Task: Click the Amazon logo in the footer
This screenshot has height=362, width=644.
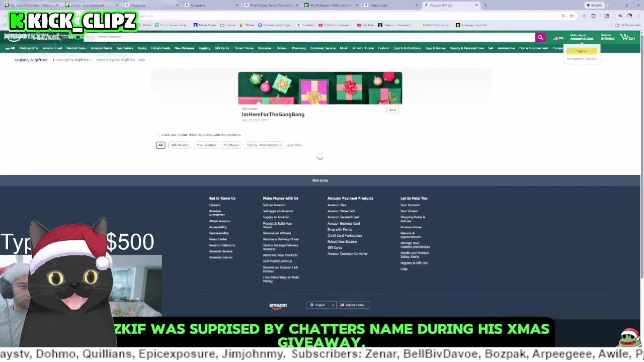Action: click(278, 305)
